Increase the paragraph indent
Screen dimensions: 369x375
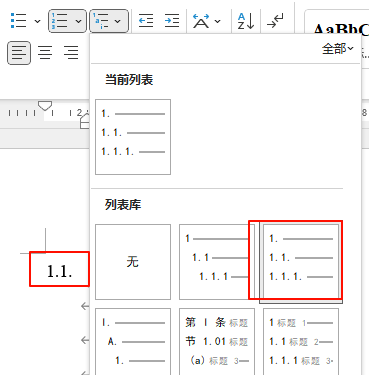coord(172,21)
